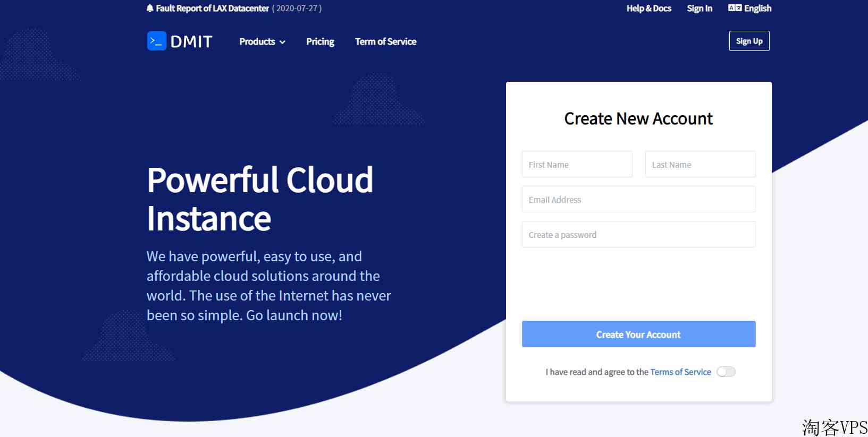Click into the Email Address field

pyautogui.click(x=638, y=199)
